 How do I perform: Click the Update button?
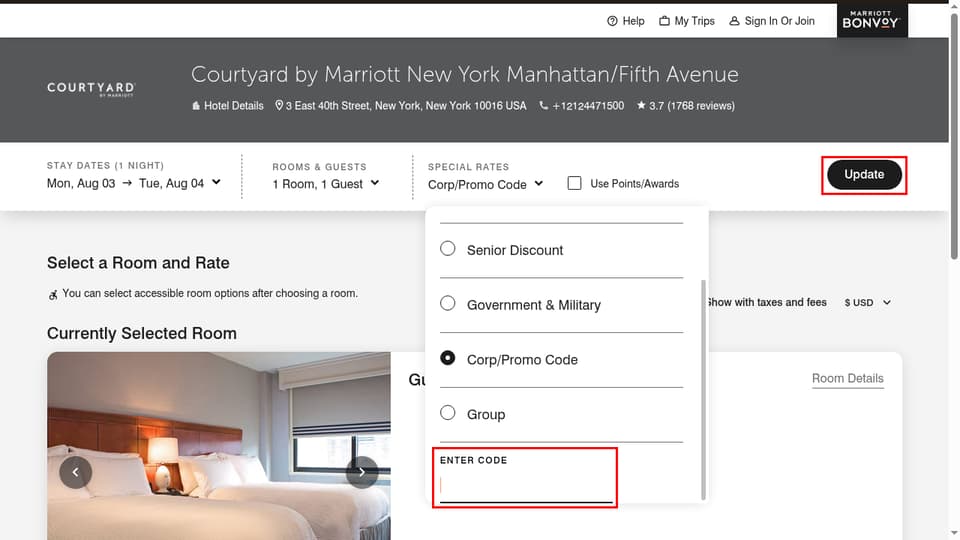pos(864,174)
